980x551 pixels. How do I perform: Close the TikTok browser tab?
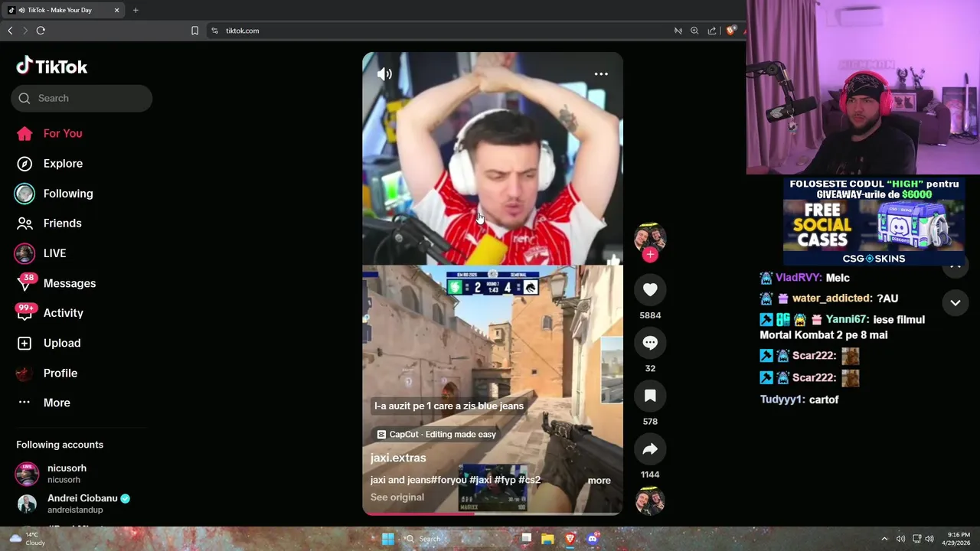(116, 10)
